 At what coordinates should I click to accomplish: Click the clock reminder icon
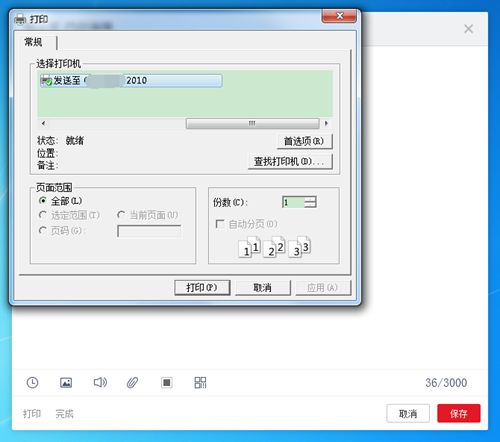[x=32, y=382]
